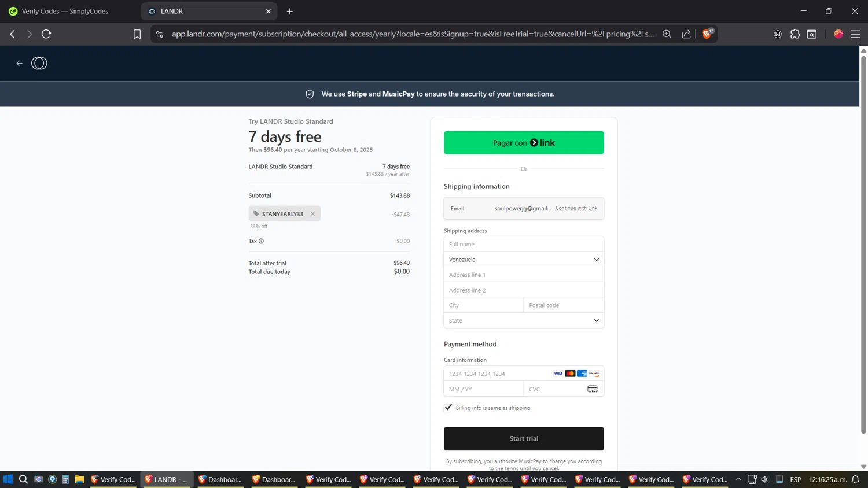868x488 pixels.
Task: Click the scrollbar down arrow
Action: tap(863, 466)
